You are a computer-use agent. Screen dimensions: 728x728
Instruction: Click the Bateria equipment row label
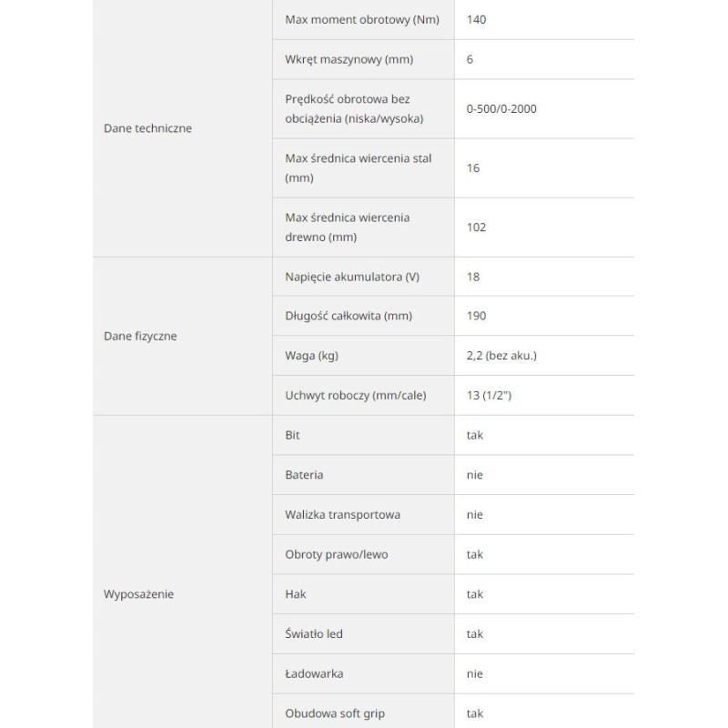(304, 475)
